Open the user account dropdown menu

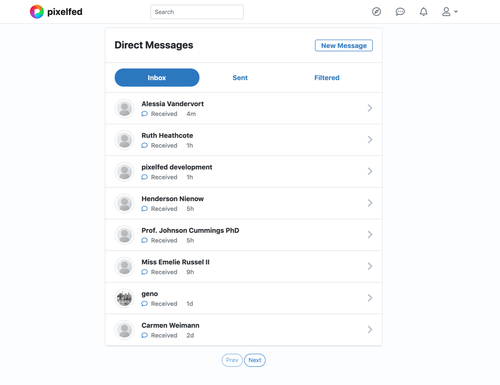tap(450, 12)
